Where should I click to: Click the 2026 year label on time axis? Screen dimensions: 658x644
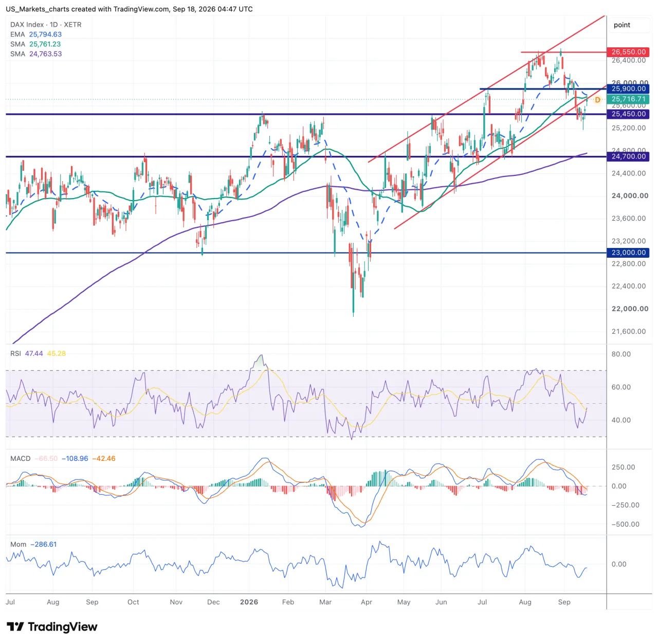click(249, 602)
